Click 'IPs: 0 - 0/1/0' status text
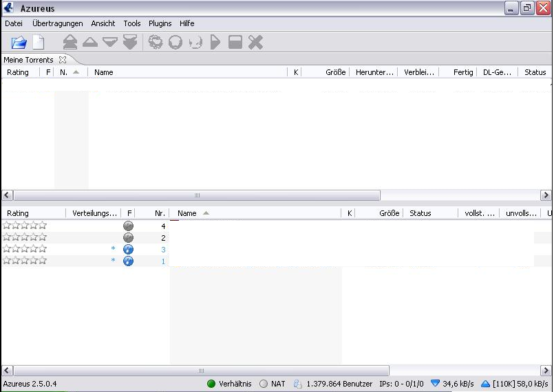 [x=401, y=384]
